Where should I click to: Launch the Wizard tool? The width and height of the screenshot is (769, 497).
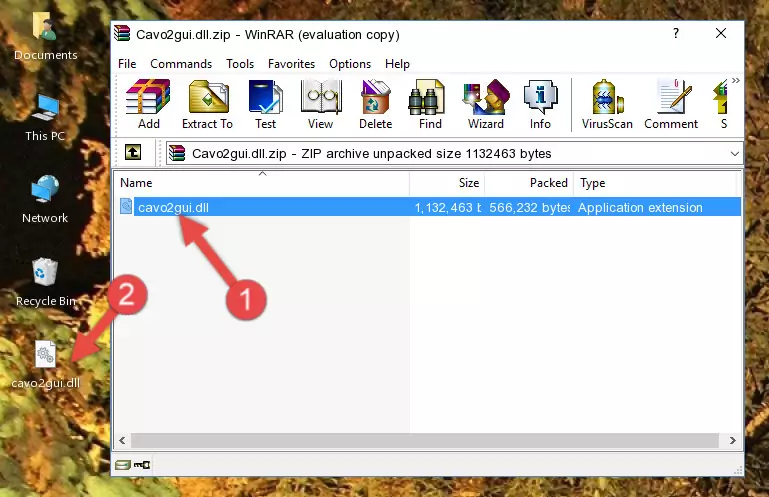[x=486, y=105]
